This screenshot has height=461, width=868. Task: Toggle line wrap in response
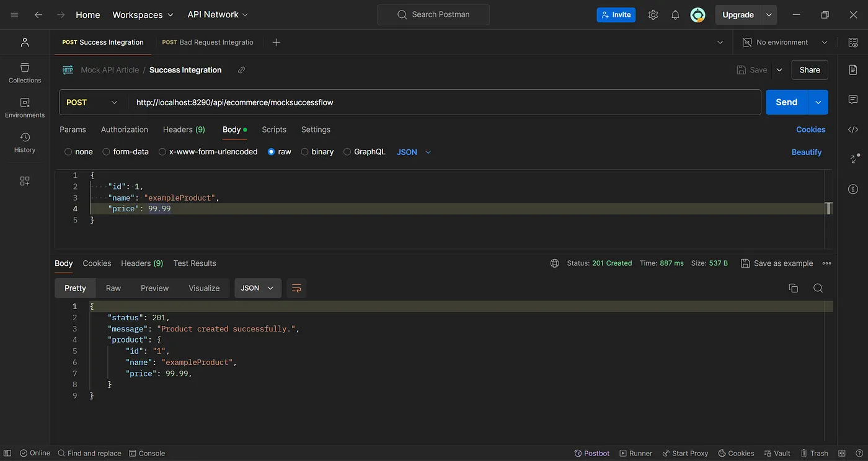click(x=296, y=288)
